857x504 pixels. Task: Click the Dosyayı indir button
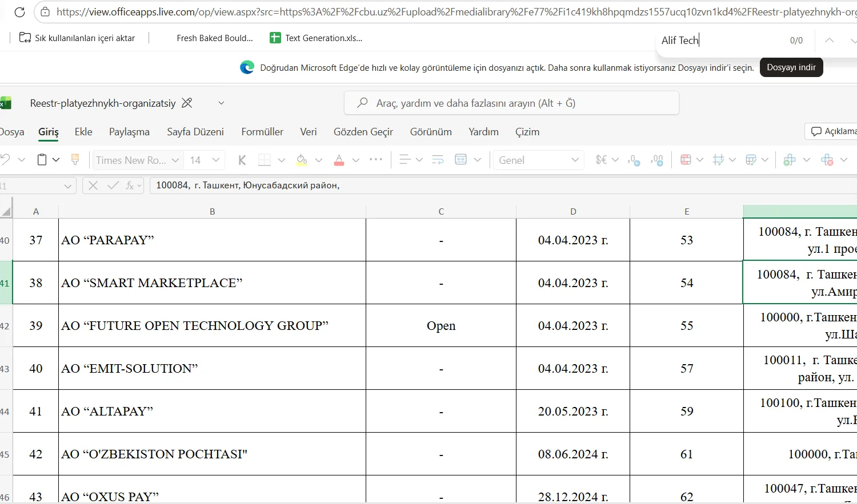(791, 67)
